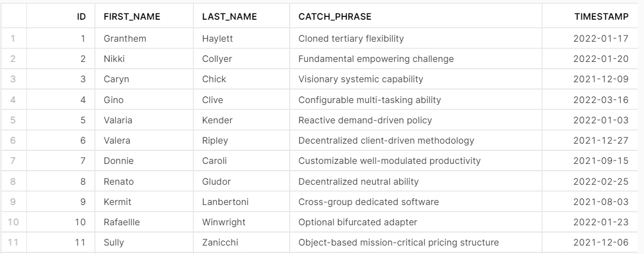Select row number 1 in gutter
Screen dimensions: 644x254
pyautogui.click(x=13, y=39)
